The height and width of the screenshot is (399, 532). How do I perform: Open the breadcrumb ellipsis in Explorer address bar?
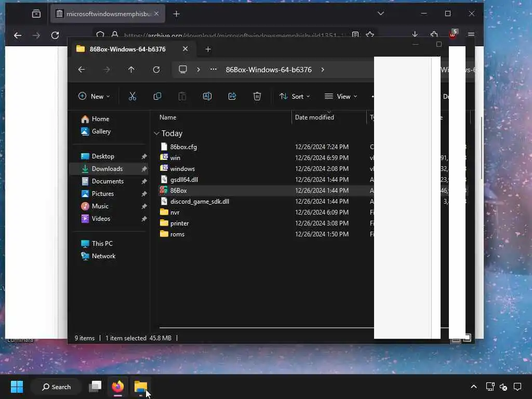point(213,69)
